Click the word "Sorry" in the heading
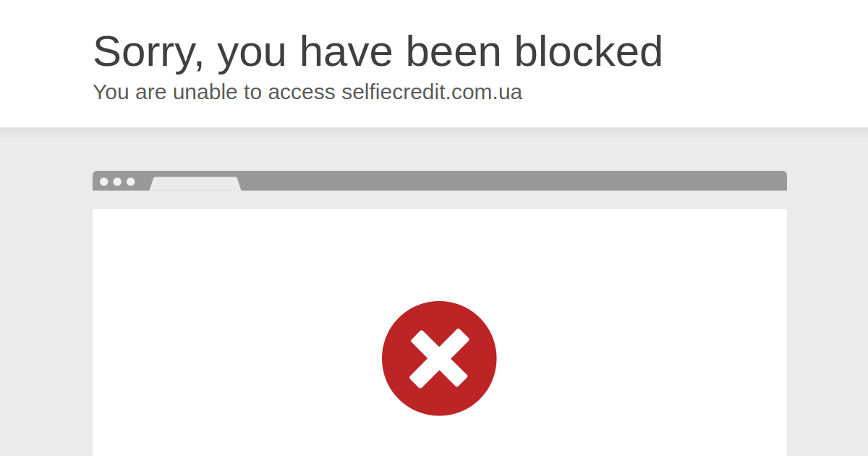868x456 pixels. [148, 52]
